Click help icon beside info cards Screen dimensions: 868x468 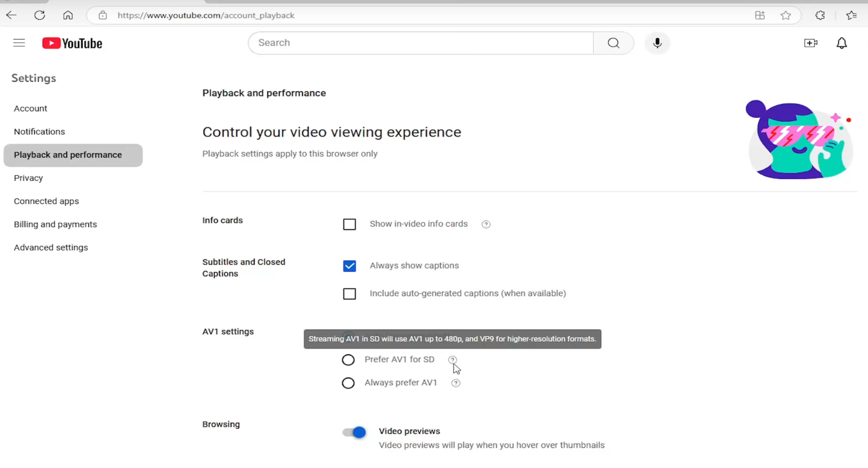pos(486,224)
